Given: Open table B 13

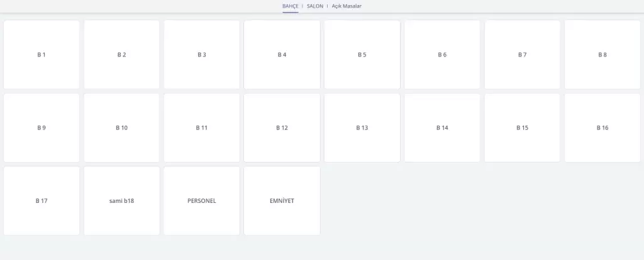Looking at the screenshot, I should [x=362, y=127].
